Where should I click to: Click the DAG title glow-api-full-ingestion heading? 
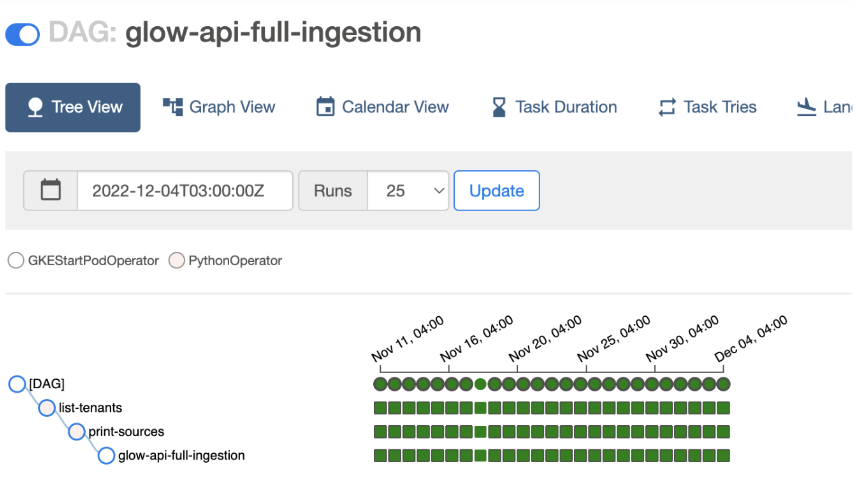(273, 32)
